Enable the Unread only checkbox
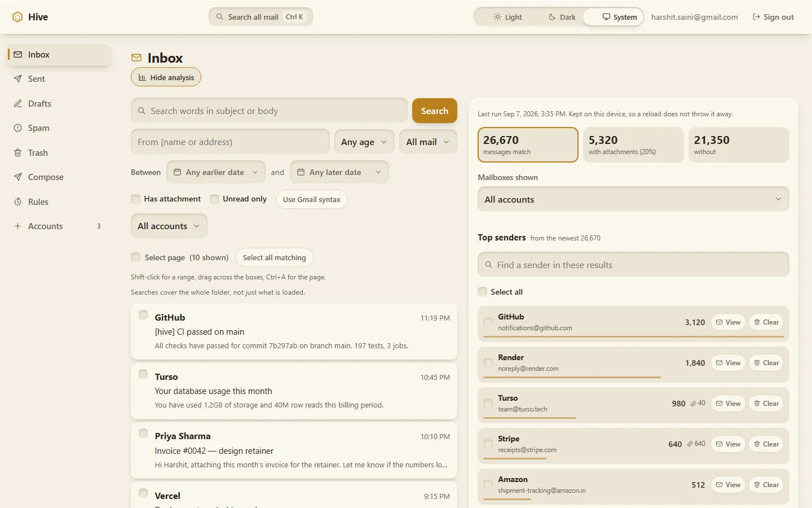This screenshot has height=508, width=812. pyautogui.click(x=214, y=199)
